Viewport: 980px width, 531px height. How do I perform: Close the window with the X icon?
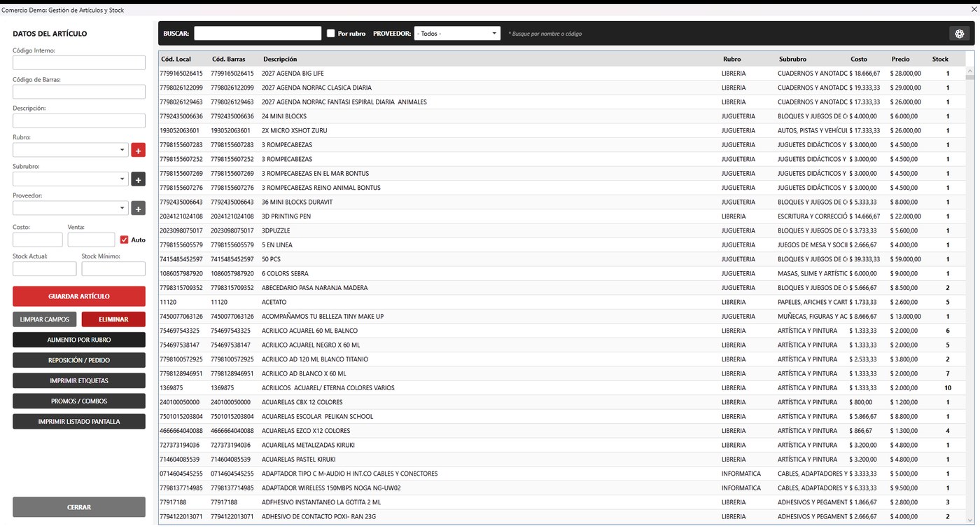(973, 10)
